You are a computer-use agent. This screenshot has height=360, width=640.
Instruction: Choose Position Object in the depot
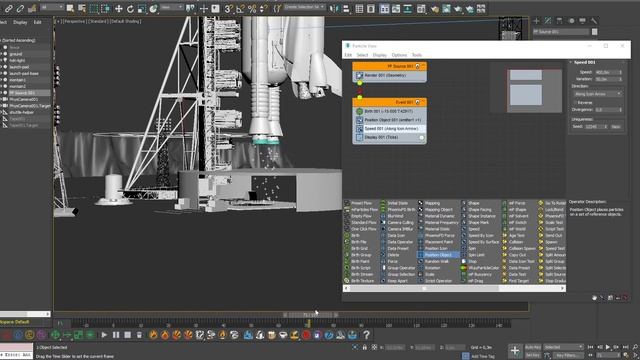[x=438, y=255]
